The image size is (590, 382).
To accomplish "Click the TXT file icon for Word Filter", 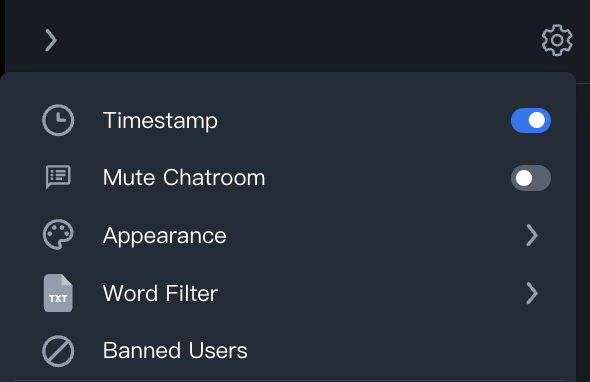I will point(58,293).
